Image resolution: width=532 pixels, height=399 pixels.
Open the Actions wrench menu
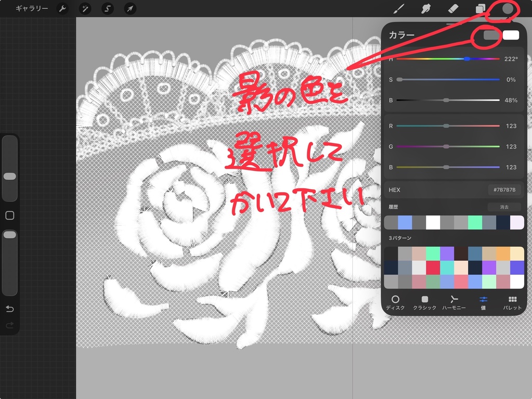click(x=62, y=8)
